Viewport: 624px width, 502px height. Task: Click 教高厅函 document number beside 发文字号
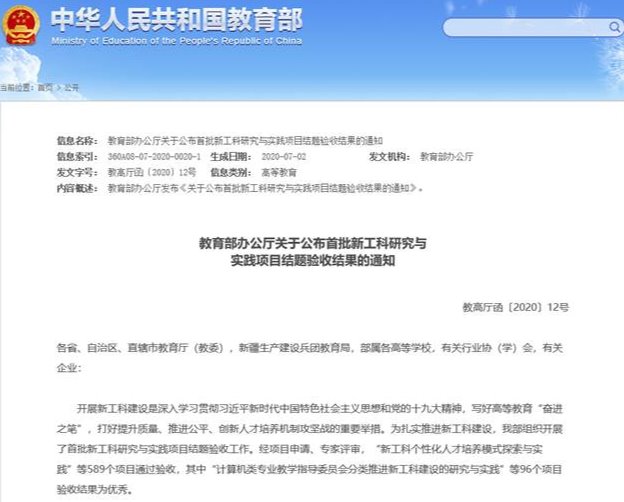(x=146, y=173)
